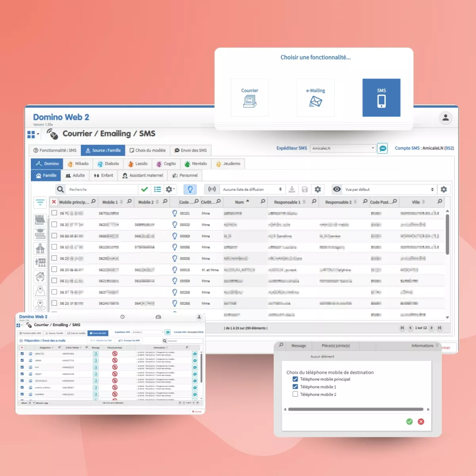Select the SMS functionality tile
The image size is (476, 476).
(x=381, y=98)
